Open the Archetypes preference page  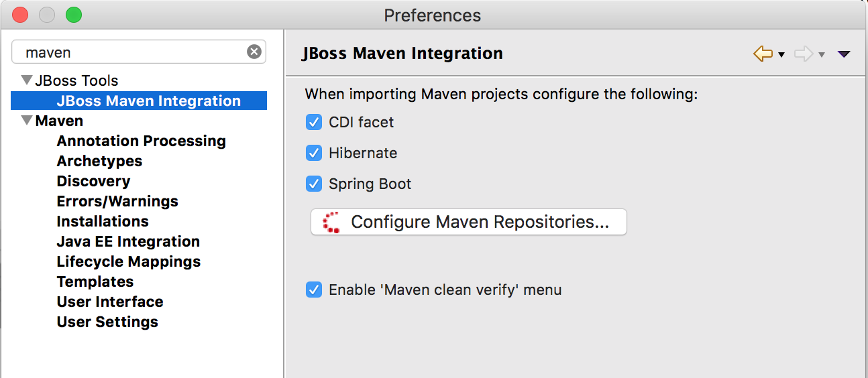click(99, 161)
